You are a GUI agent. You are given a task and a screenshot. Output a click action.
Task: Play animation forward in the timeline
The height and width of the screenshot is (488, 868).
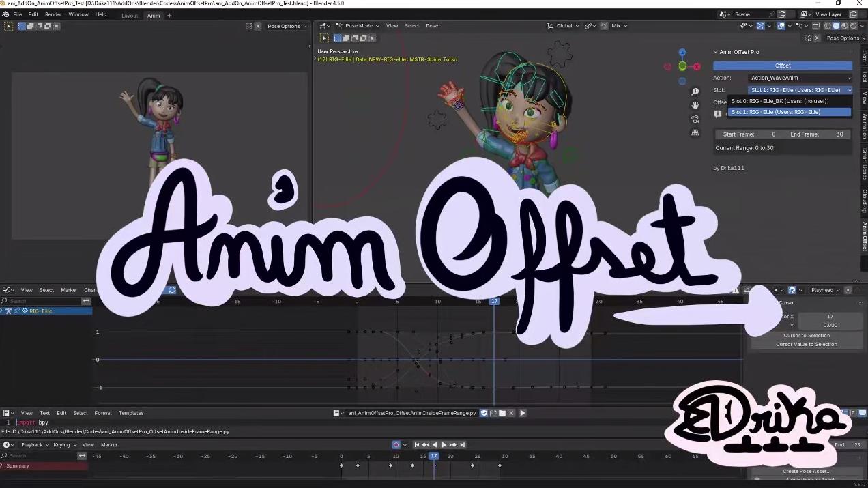444,445
